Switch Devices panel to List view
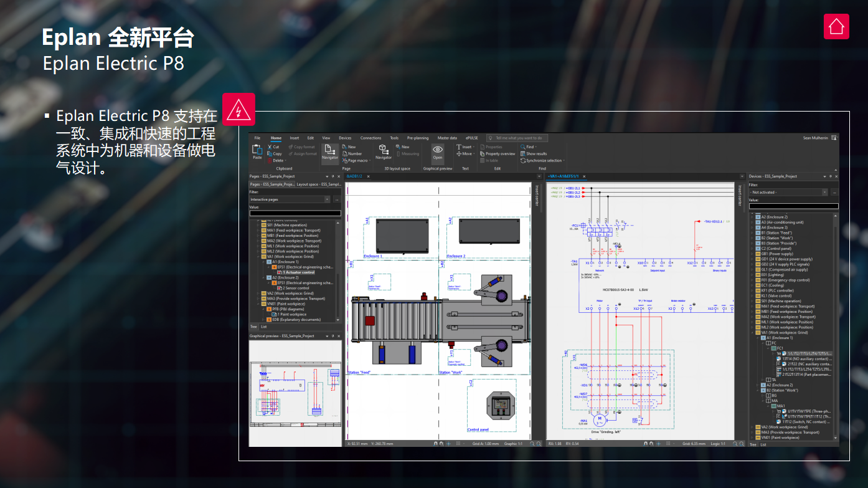Viewport: 868px width, 488px height. pos(763,444)
